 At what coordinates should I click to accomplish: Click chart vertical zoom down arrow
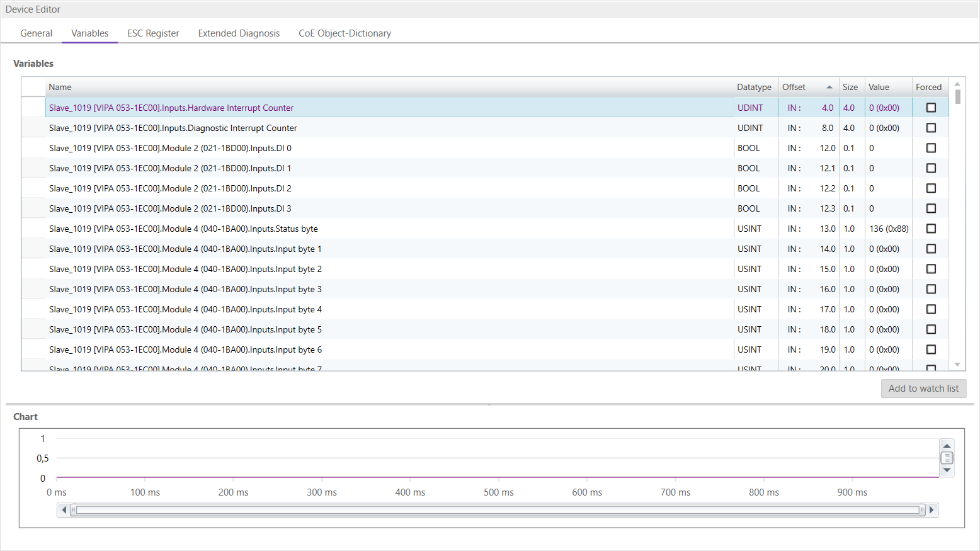[947, 470]
